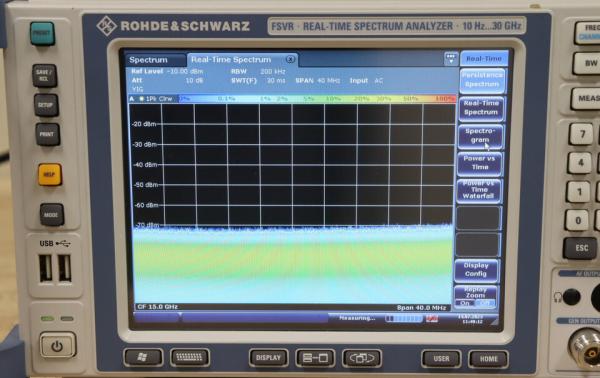Tap the MEAS hardware key
Viewport: 600px width, 378px height.
[x=585, y=98]
